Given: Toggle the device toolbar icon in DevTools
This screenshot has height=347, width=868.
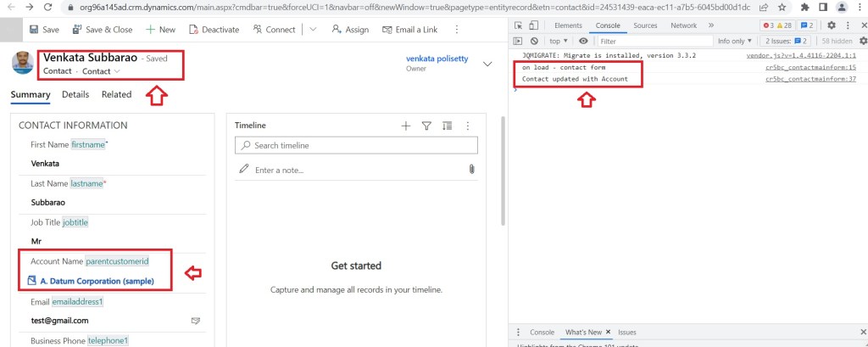Looking at the screenshot, I should tap(534, 25).
